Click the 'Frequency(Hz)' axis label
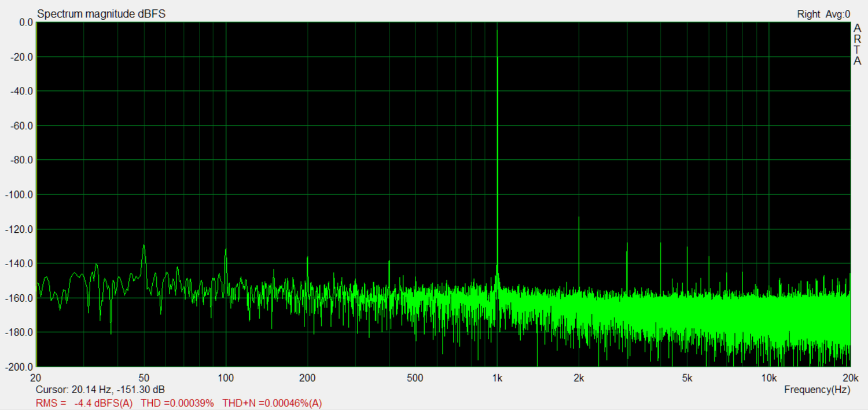Screen dimensions: 868x410 click(817, 390)
